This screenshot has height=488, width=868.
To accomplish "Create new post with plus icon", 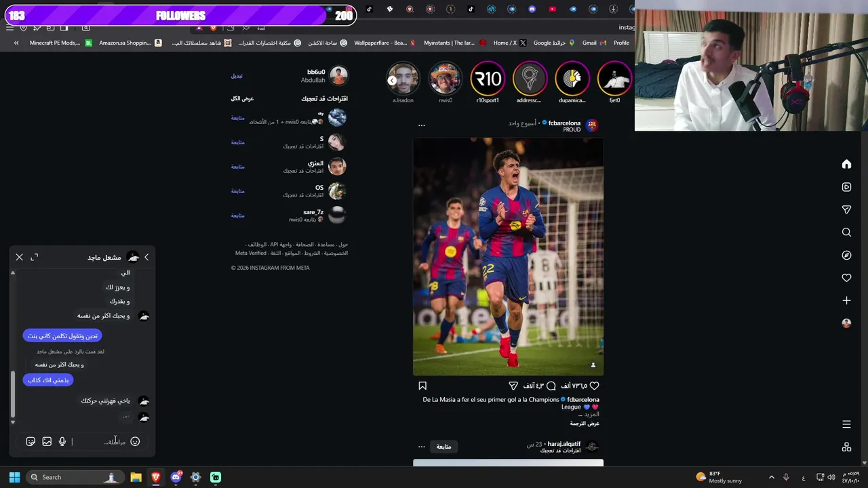I will 846,300.
